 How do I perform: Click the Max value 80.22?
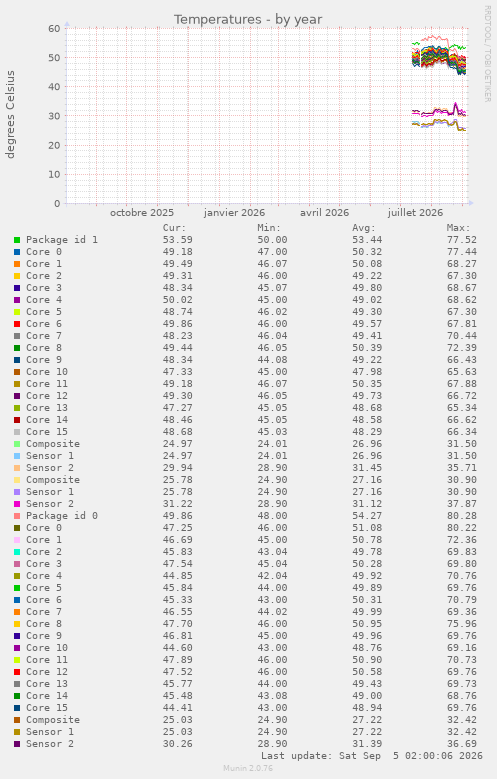(462, 528)
